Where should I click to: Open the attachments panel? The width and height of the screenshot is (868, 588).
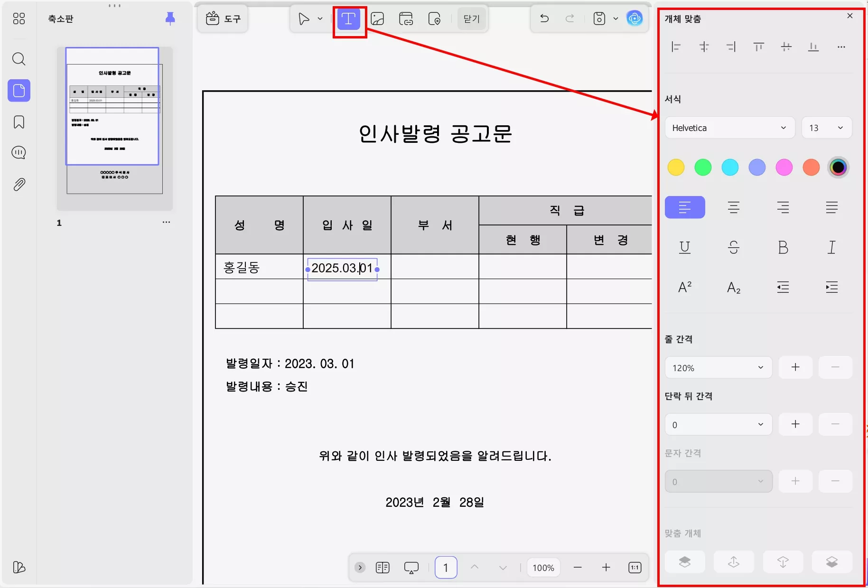coord(19,184)
